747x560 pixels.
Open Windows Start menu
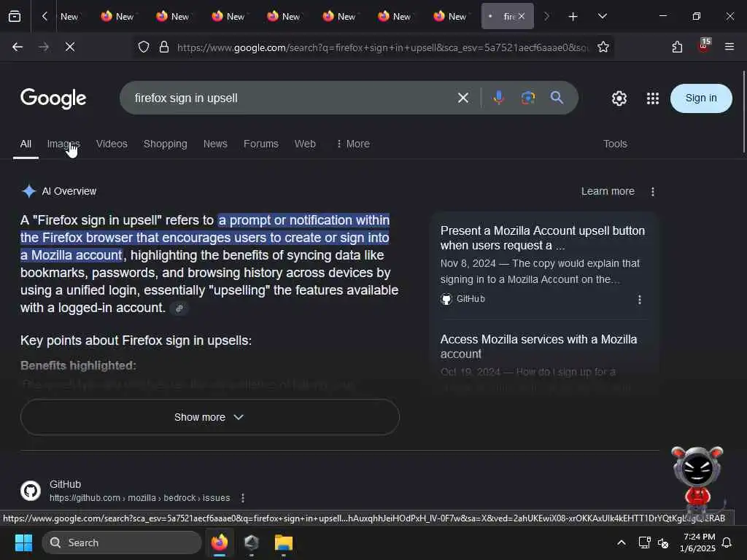[23, 542]
